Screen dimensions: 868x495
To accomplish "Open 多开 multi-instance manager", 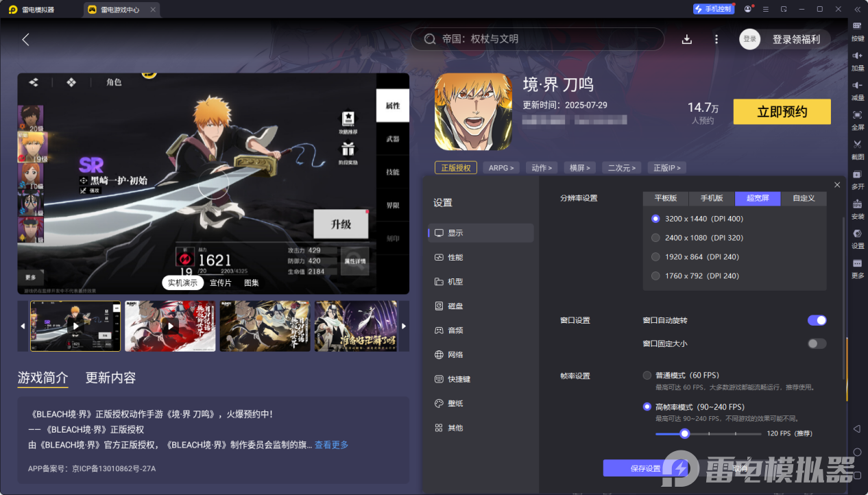I will (857, 178).
